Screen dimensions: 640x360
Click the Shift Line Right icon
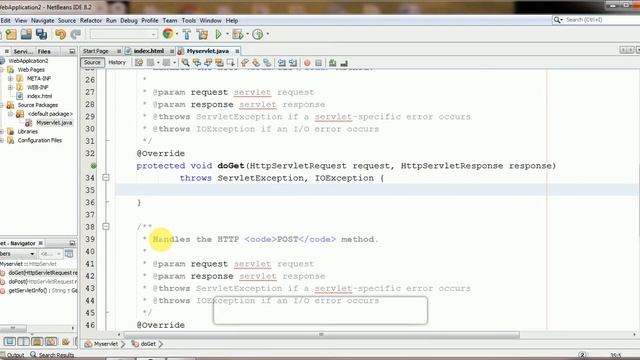tap(293, 63)
